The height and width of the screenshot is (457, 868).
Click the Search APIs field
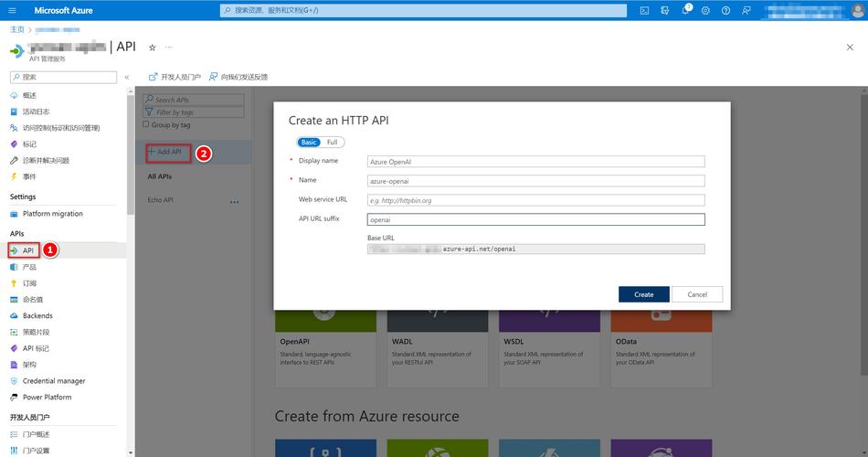[193, 100]
